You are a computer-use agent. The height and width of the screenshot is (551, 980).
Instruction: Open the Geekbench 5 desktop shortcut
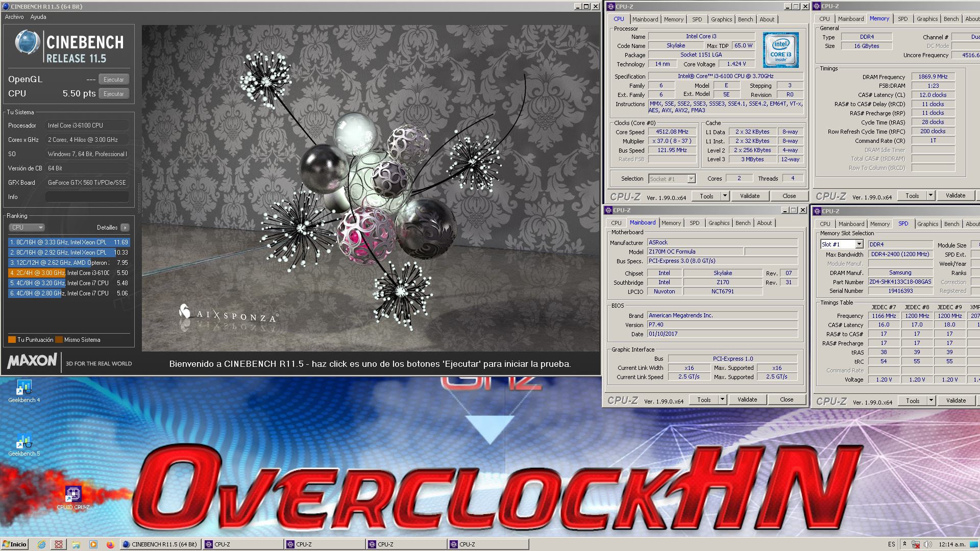point(24,445)
